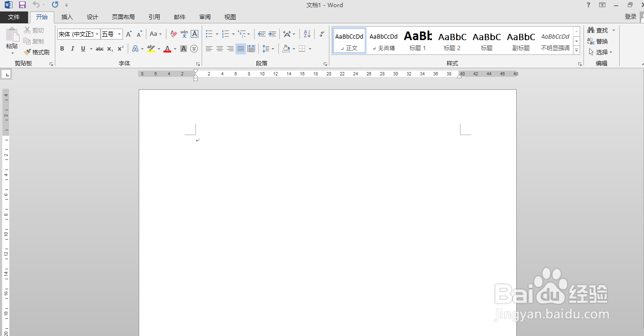Switch to the 设计 (Design) tab
This screenshot has width=644, height=336.
(x=92, y=17)
